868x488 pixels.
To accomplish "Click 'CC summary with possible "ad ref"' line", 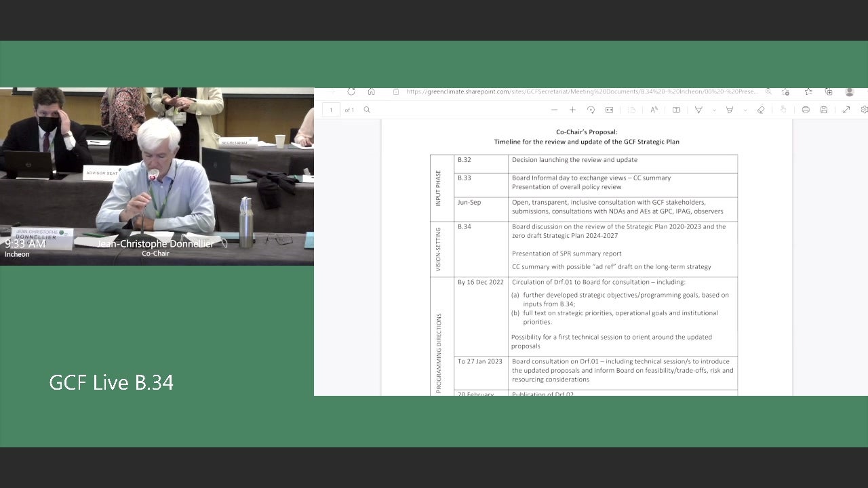I will 611,267.
